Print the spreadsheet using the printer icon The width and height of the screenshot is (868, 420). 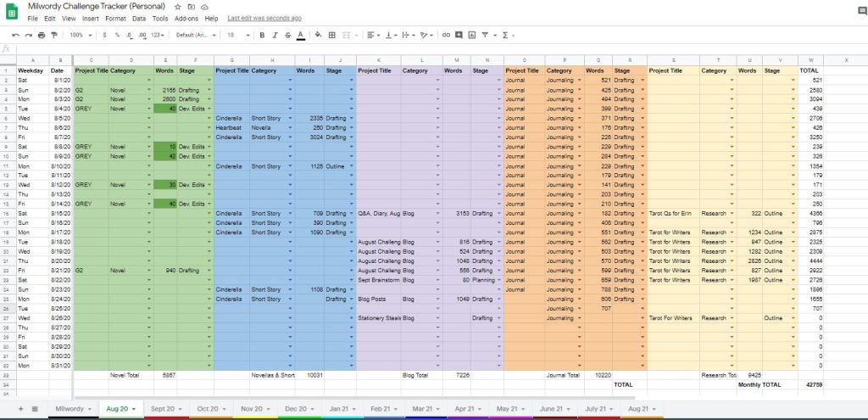click(41, 35)
